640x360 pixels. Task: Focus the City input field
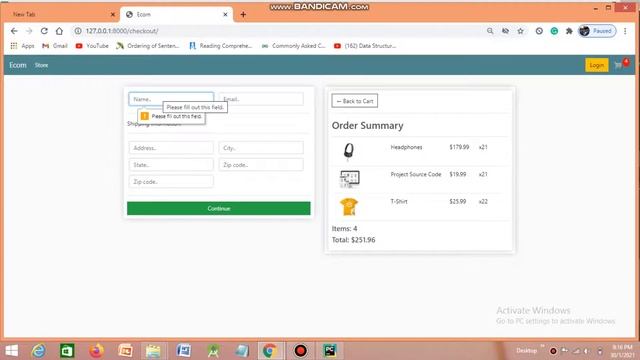[x=261, y=148]
